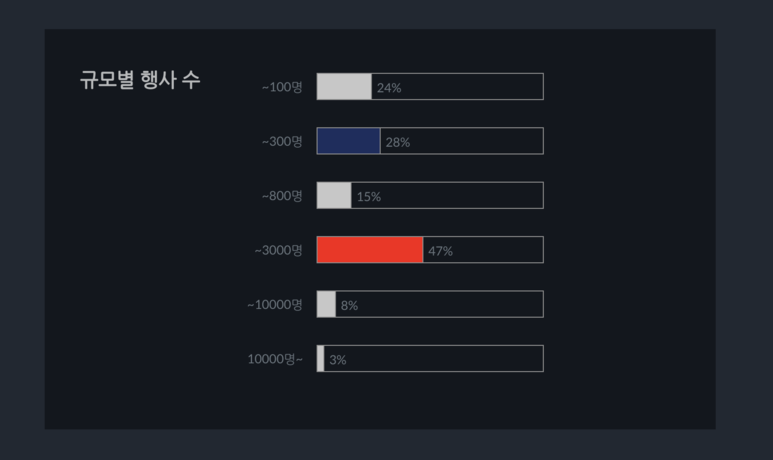Click the 8% value label

(349, 306)
